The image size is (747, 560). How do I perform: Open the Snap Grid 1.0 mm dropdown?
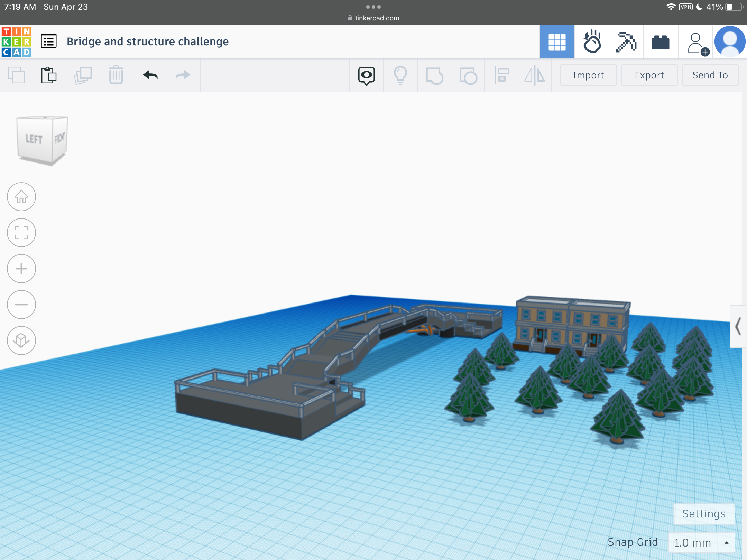[x=701, y=542]
